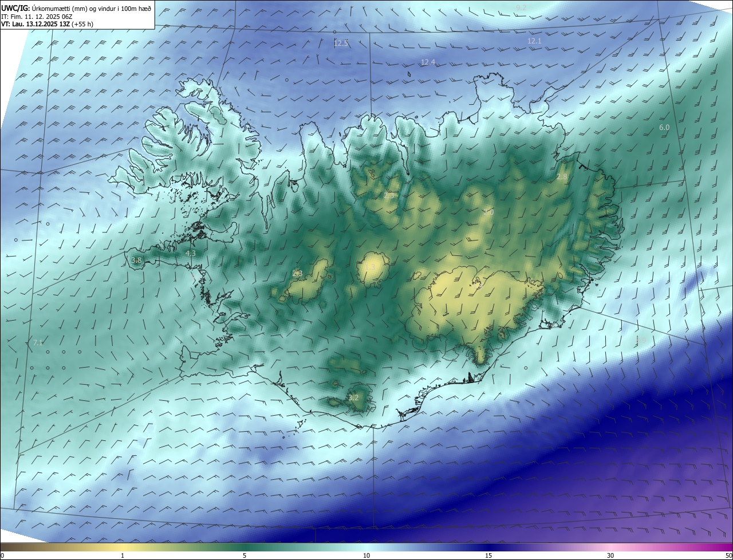Click the 1.3 value on the glacier
This screenshot has height=560, width=733.
370,267
